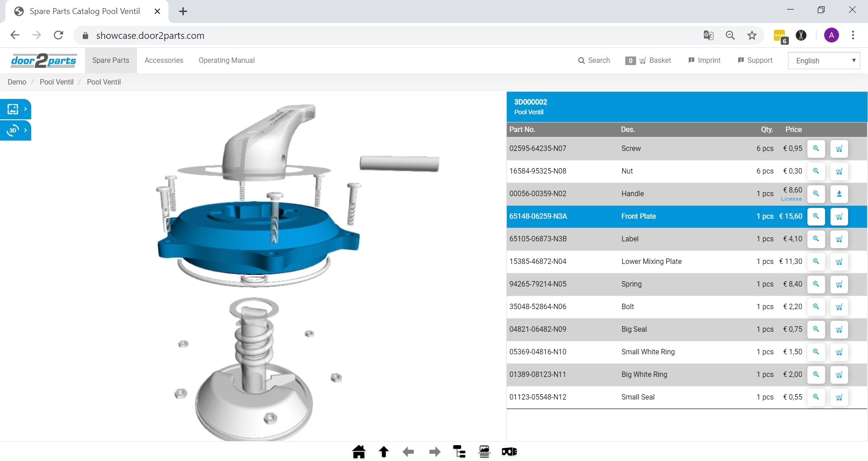This screenshot has height=461, width=868.
Task: Select the Small White Ring description
Action: (x=648, y=352)
